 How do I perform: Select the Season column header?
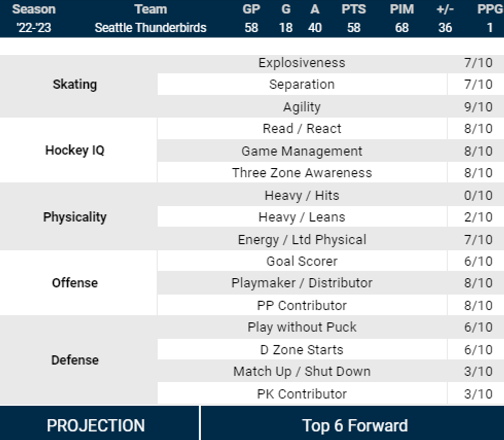point(34,9)
